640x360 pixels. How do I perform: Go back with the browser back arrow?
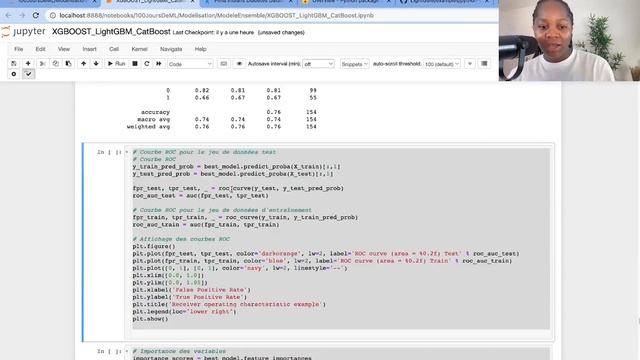click(9, 16)
